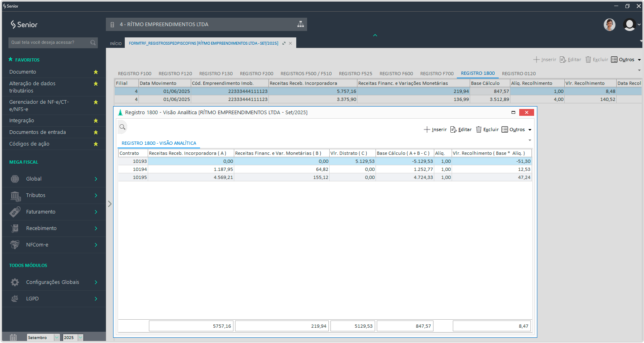The width and height of the screenshot is (644, 343).
Task: Close the FORMTRF_REGISTROSSPEDPISCOFINS tab
Action: 290,43
